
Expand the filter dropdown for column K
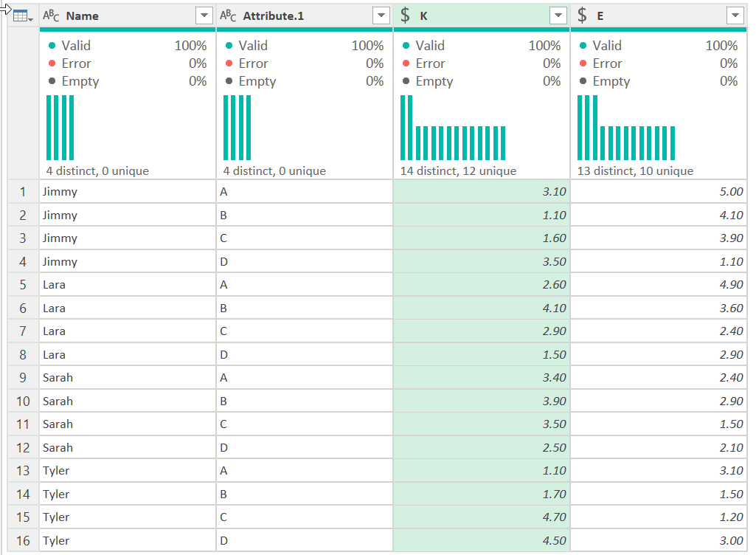(558, 16)
